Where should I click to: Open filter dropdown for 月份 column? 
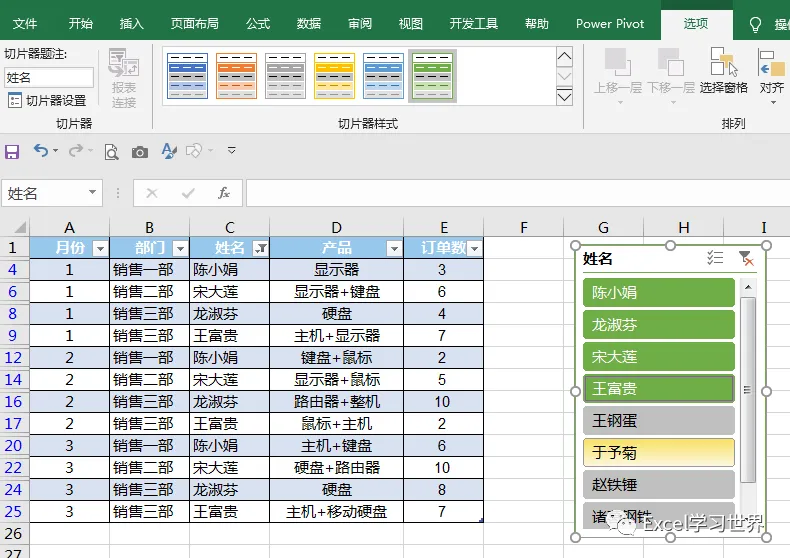coord(101,248)
